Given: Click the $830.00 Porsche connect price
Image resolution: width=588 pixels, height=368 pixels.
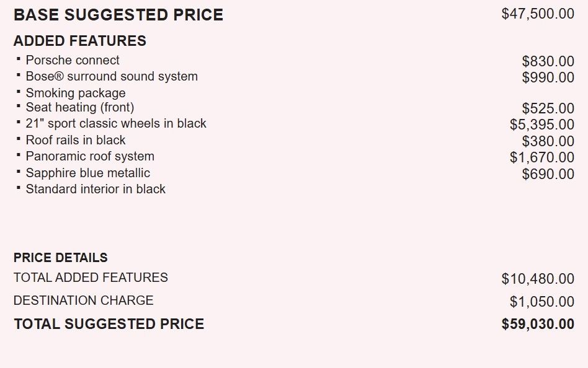Looking at the screenshot, I should 548,61.
